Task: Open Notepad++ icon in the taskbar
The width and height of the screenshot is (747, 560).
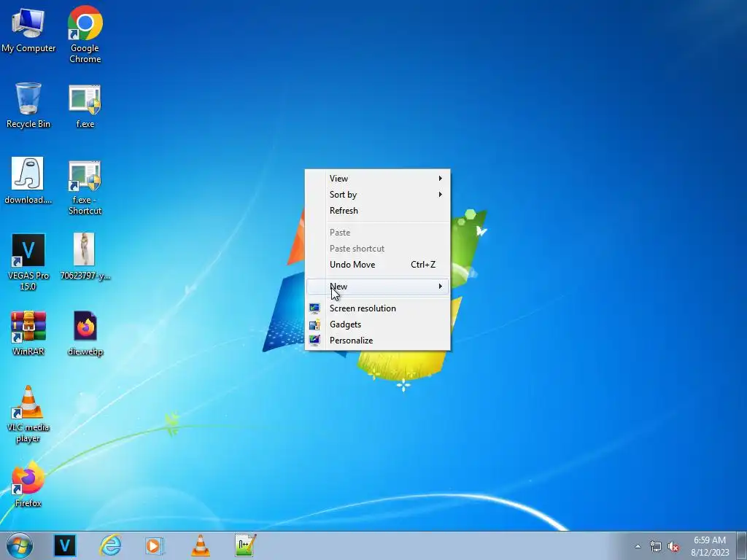Action: coord(245,545)
